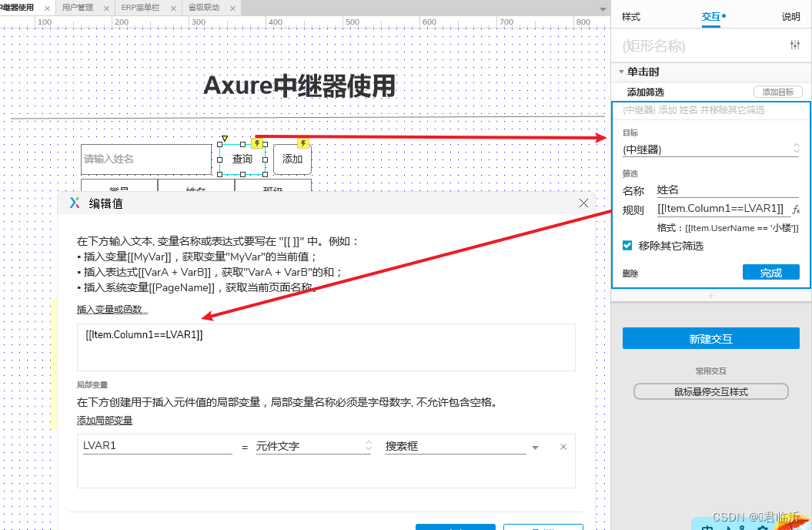
Task: Uncheck the 移除其它筛选 checkbox
Action: click(627, 246)
